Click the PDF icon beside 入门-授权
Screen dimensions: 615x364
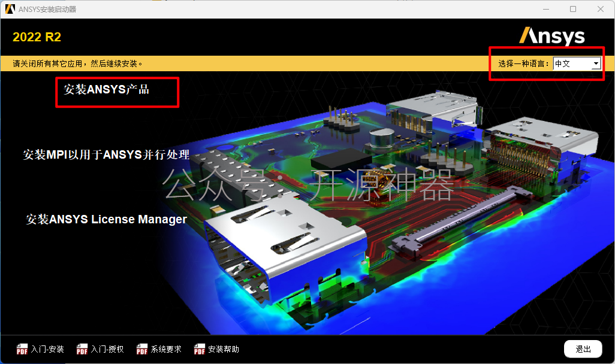(82, 349)
